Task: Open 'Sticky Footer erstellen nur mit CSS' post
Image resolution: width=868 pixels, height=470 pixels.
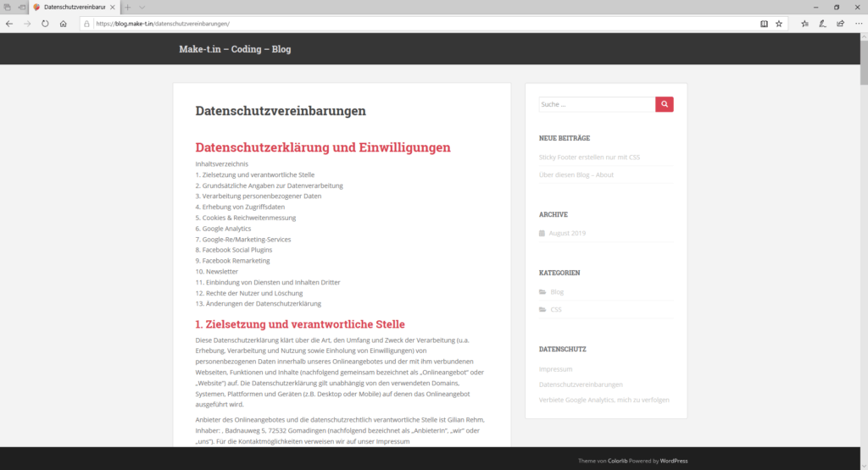Action: (589, 157)
